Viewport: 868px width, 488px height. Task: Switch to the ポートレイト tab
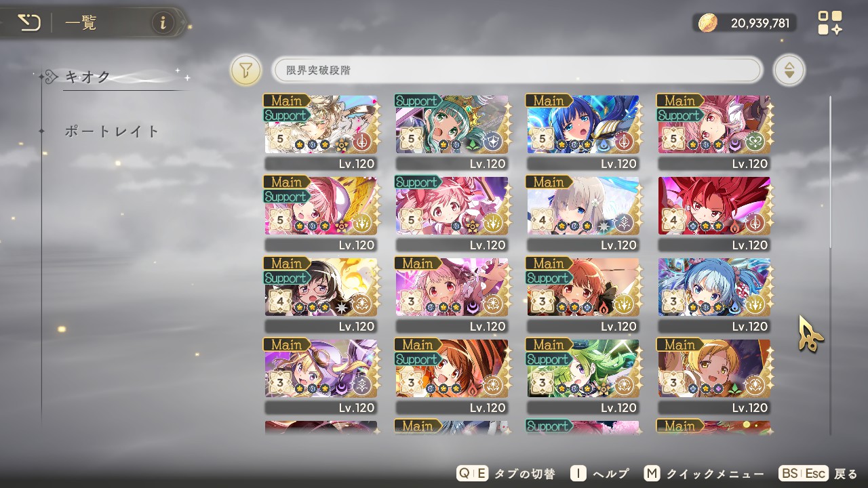(x=112, y=131)
